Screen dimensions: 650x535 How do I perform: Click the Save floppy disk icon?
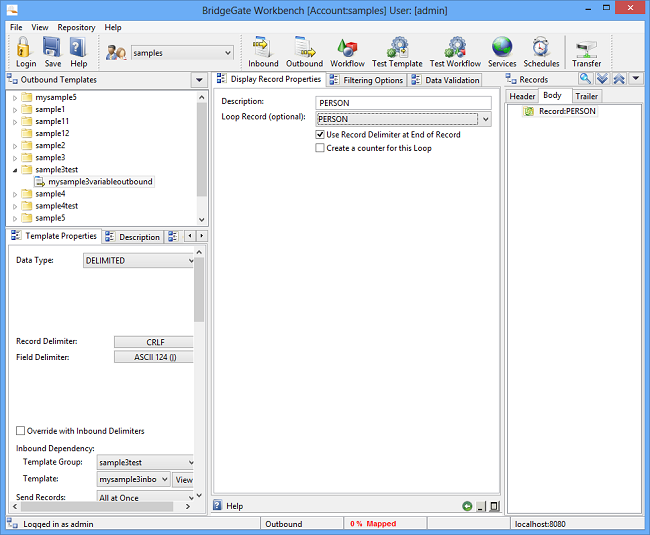(x=52, y=47)
